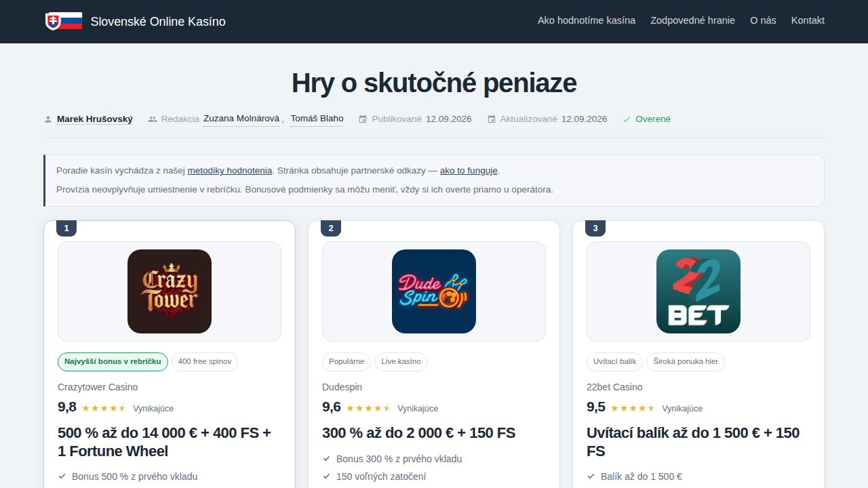Viewport: 868px width, 488px height.
Task: Click the calendar icon beside Publikované
Action: point(363,119)
